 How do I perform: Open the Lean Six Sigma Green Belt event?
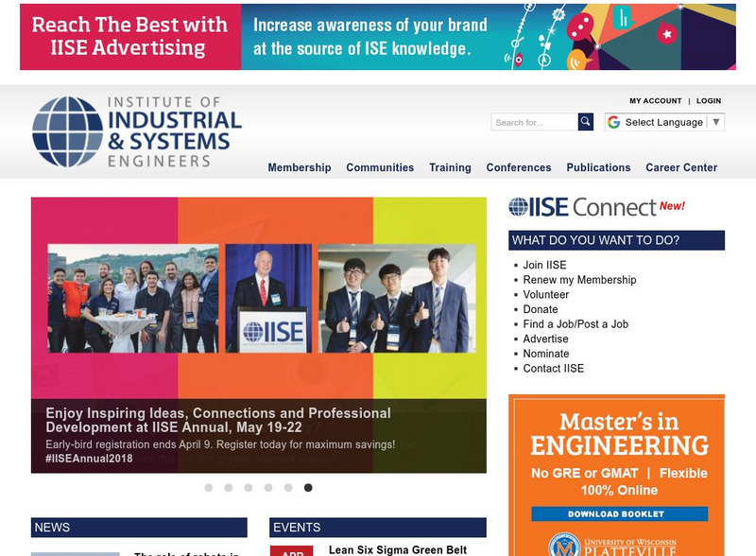(x=398, y=550)
